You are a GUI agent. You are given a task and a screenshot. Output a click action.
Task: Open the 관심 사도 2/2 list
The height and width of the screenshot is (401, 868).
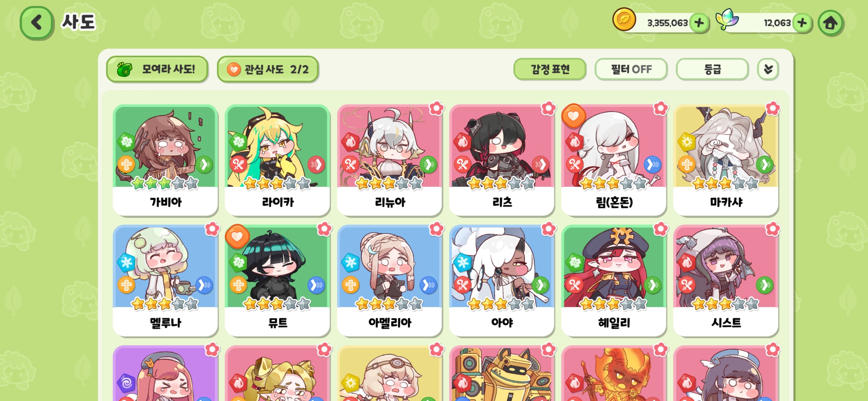pyautogui.click(x=268, y=69)
